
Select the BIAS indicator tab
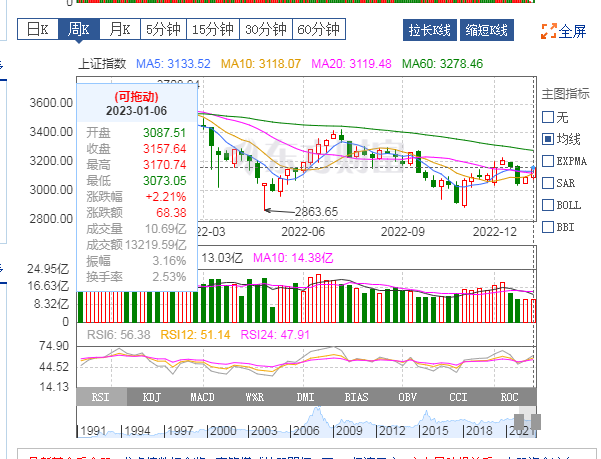coord(356,397)
